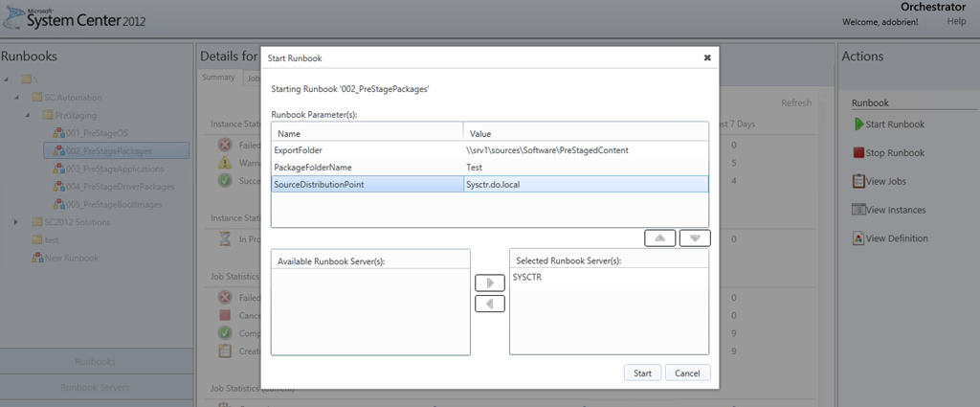Screen dimensions: 980x407
Task: Click In Progress hourglass icon
Action: [x=224, y=239]
